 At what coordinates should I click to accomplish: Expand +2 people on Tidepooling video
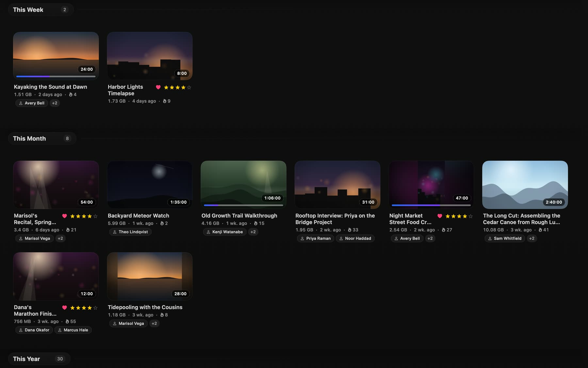point(154,323)
